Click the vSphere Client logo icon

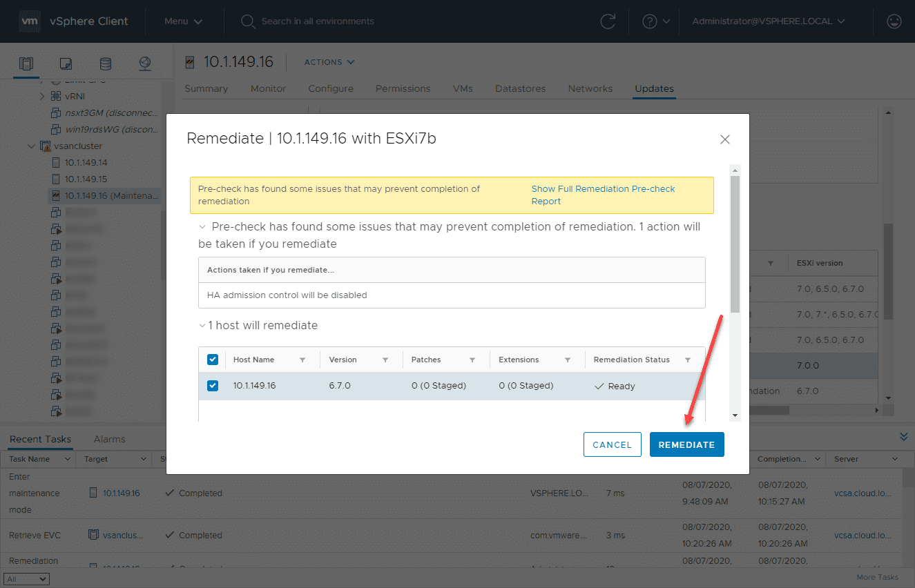point(30,21)
